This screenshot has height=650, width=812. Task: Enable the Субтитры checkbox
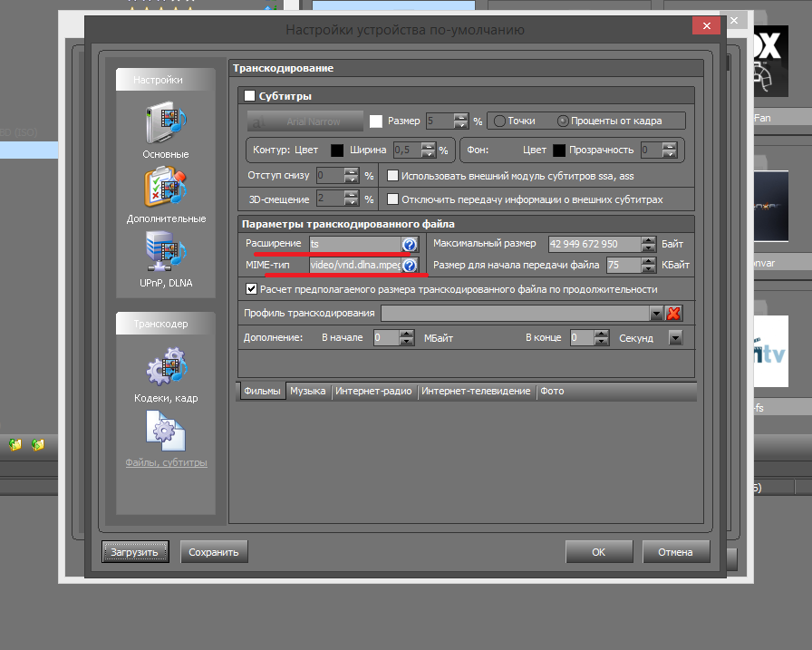(x=251, y=96)
